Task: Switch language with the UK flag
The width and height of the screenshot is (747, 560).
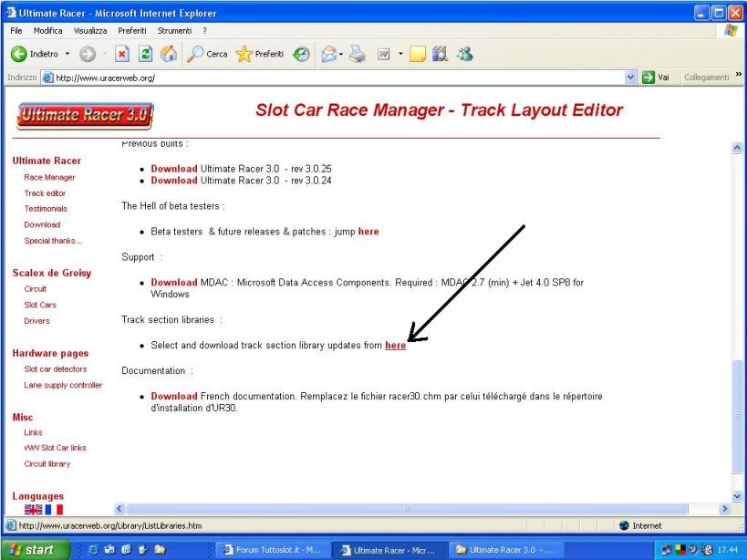Action: (x=34, y=510)
